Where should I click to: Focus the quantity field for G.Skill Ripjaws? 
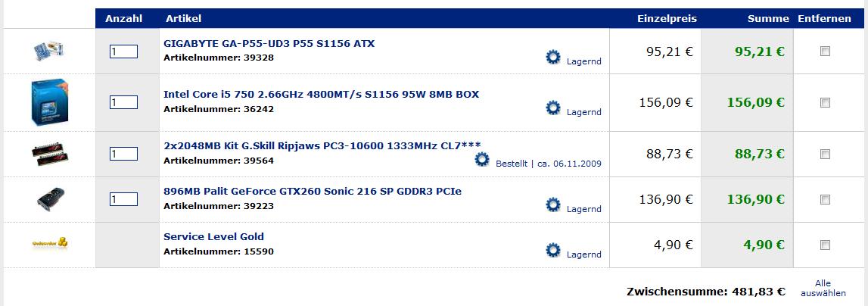click(123, 154)
